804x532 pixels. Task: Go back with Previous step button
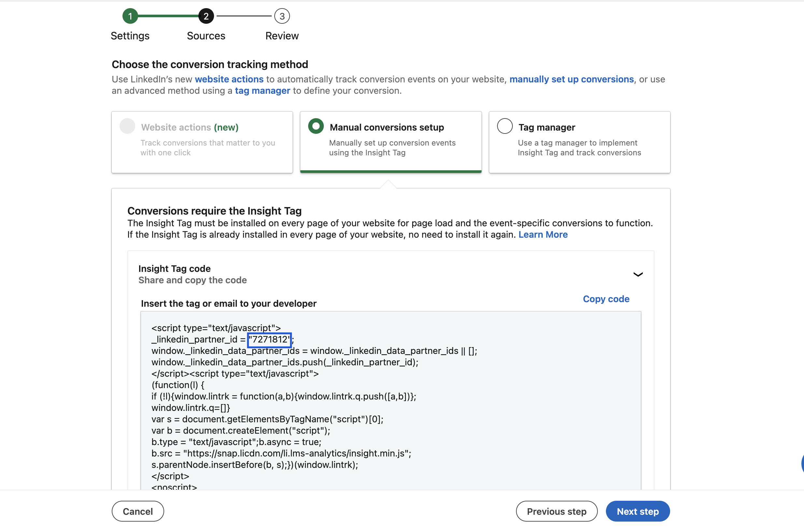(557, 511)
